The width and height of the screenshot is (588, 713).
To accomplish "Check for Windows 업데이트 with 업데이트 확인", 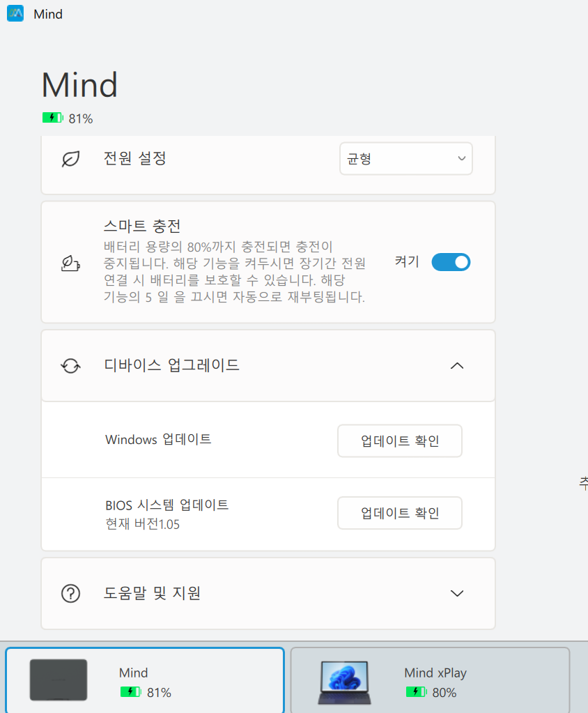I will coord(400,440).
